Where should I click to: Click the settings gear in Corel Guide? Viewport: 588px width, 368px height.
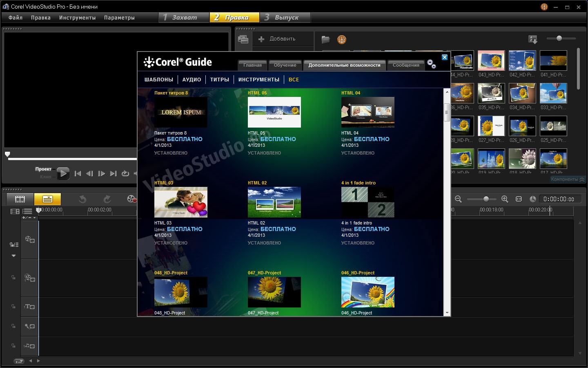click(x=430, y=63)
